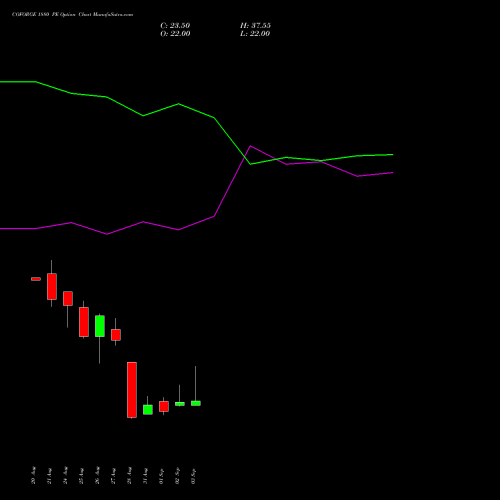Click the green candlestick for 26 Aug

pos(100,326)
